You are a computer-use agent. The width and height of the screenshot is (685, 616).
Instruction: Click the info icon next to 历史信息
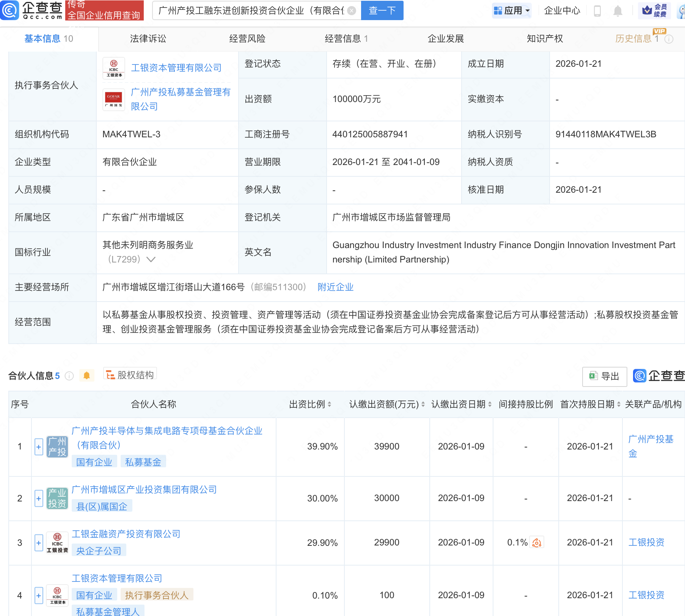(669, 39)
